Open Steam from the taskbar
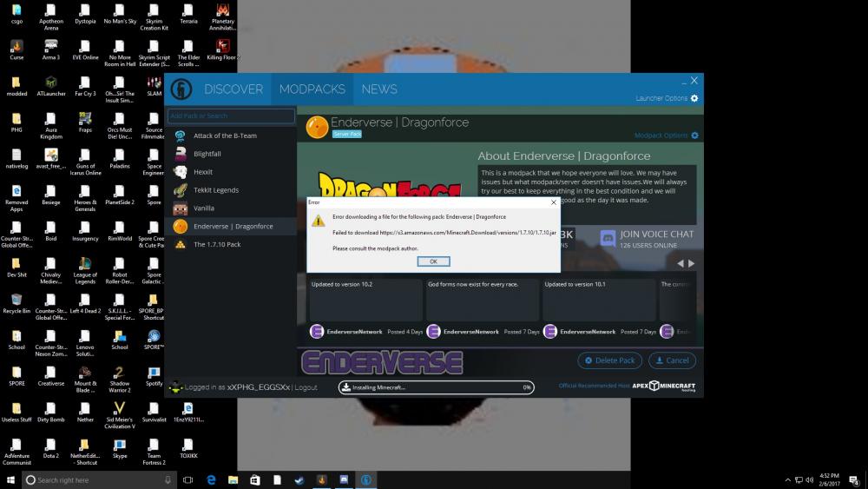The image size is (868, 489). click(x=299, y=480)
